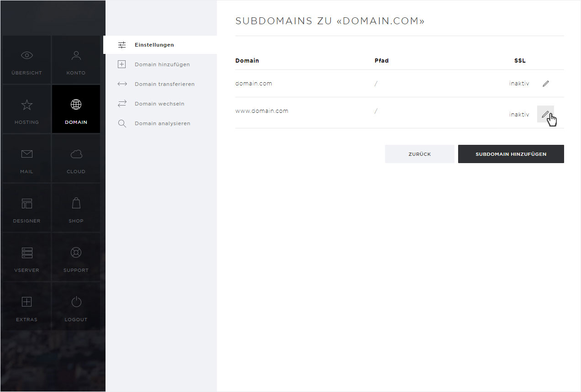Click the SSL column header
The width and height of the screenshot is (581, 392).
pyautogui.click(x=520, y=60)
